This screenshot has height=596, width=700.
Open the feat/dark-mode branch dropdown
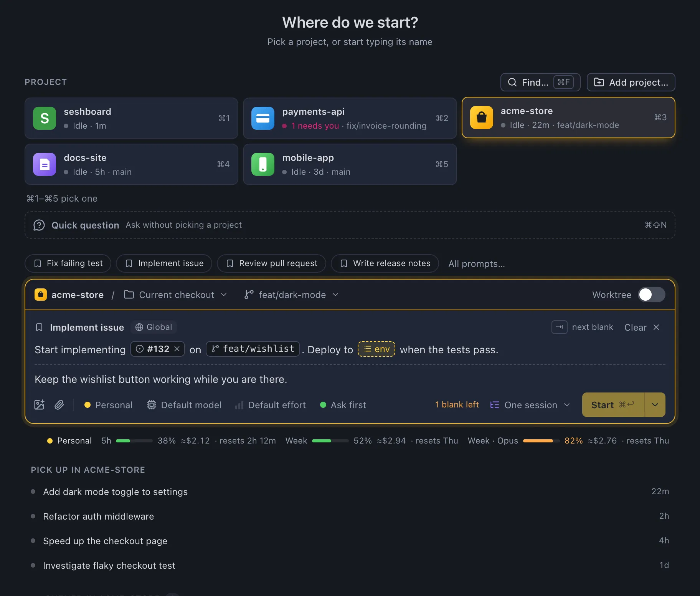coord(292,295)
